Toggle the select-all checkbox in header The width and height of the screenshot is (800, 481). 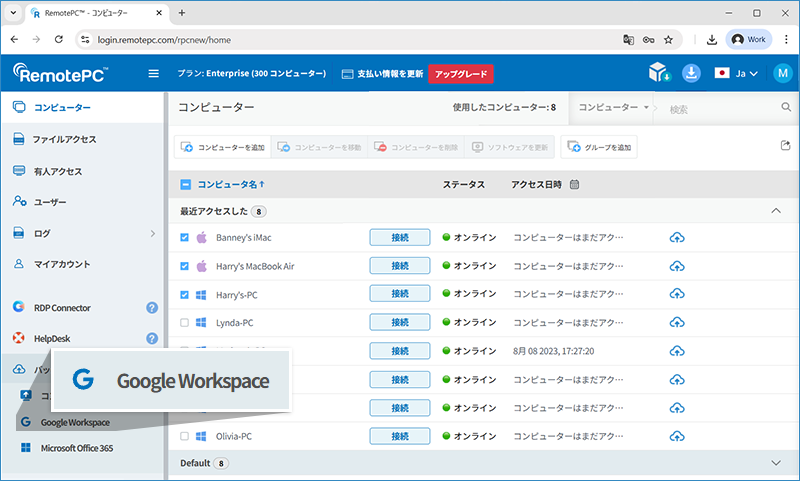186,185
